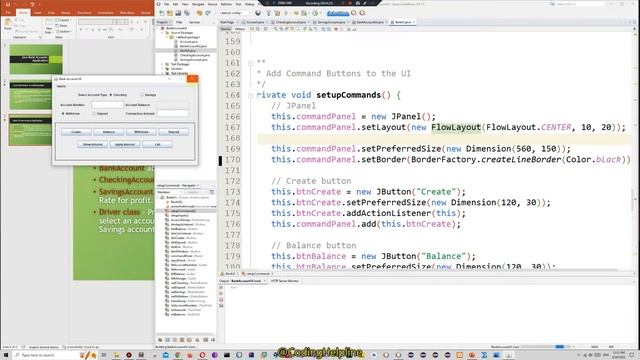The width and height of the screenshot is (640, 360).
Task: Click the Account Number input field
Action: coord(107,105)
